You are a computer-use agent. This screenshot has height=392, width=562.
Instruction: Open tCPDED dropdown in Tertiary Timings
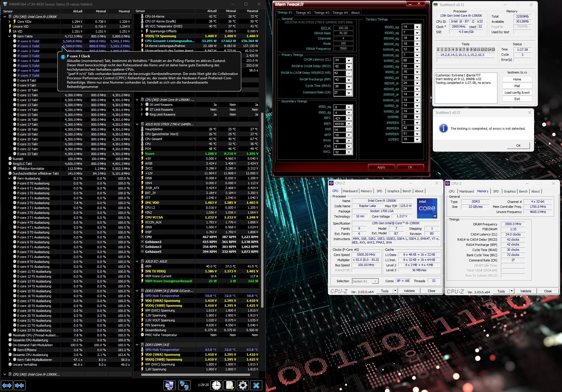(x=417, y=140)
